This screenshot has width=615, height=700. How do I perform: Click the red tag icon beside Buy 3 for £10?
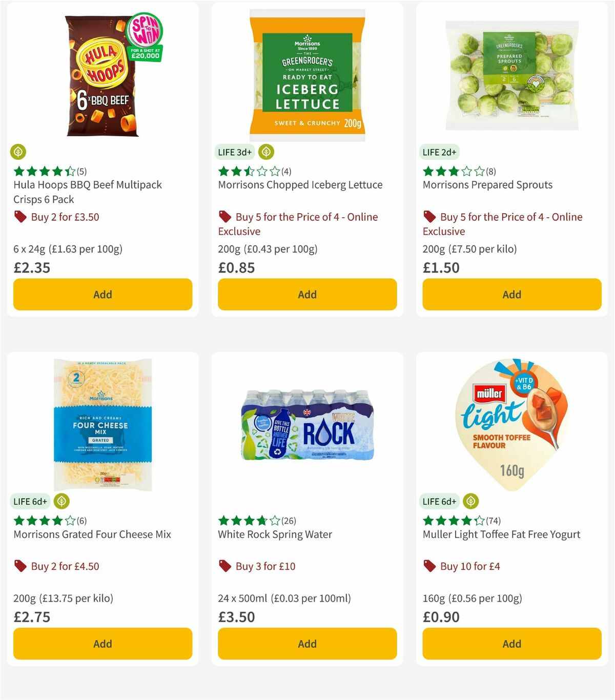224,566
